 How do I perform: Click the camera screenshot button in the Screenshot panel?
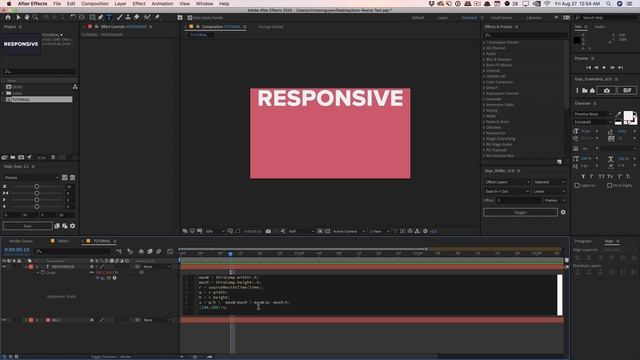[607, 90]
